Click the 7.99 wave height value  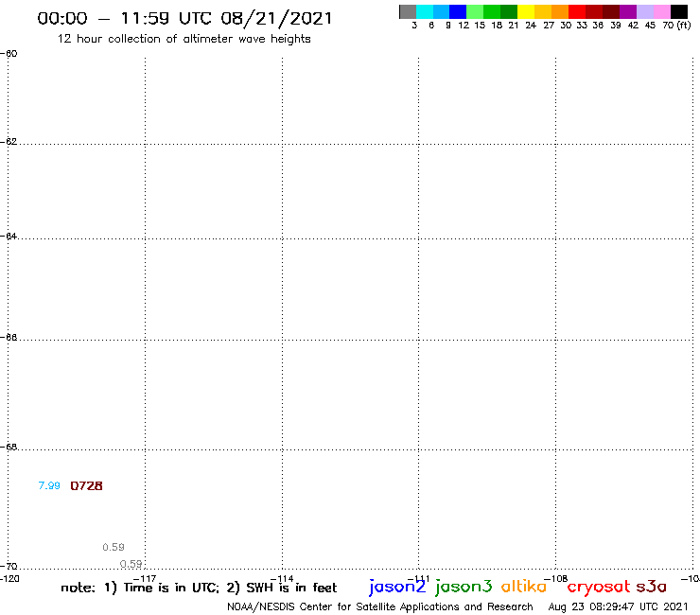tap(49, 485)
